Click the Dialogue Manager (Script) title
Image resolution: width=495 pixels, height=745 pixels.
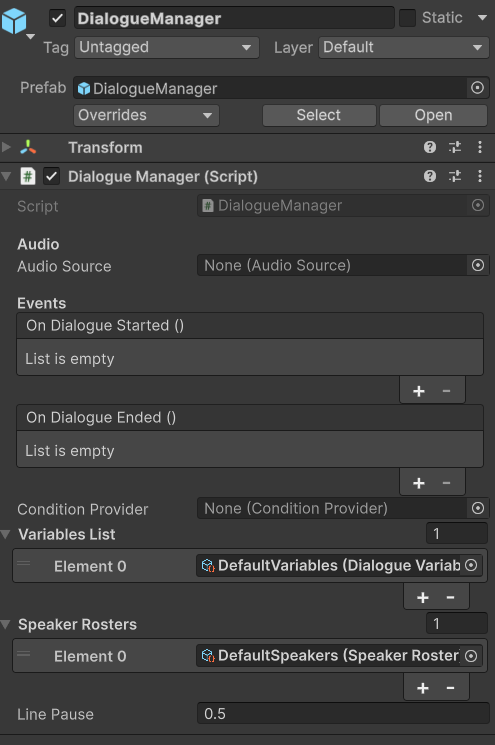(163, 177)
